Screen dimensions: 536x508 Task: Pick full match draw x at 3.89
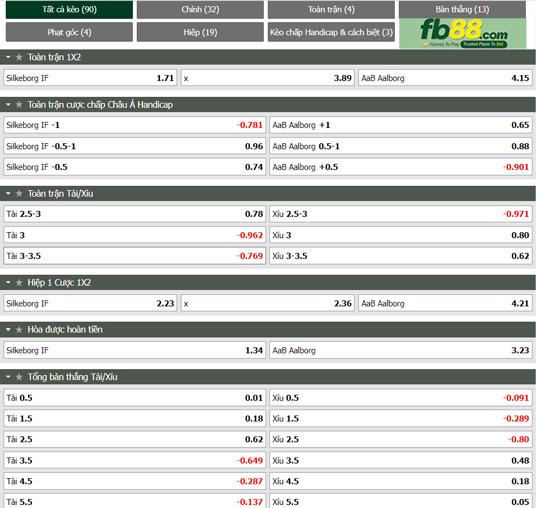click(268, 78)
